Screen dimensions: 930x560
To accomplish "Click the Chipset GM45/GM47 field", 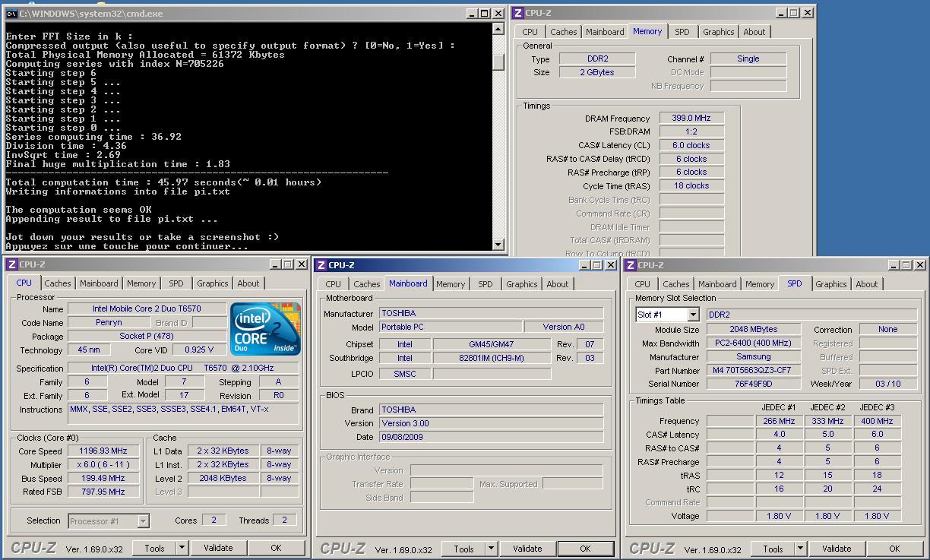I will point(492,344).
